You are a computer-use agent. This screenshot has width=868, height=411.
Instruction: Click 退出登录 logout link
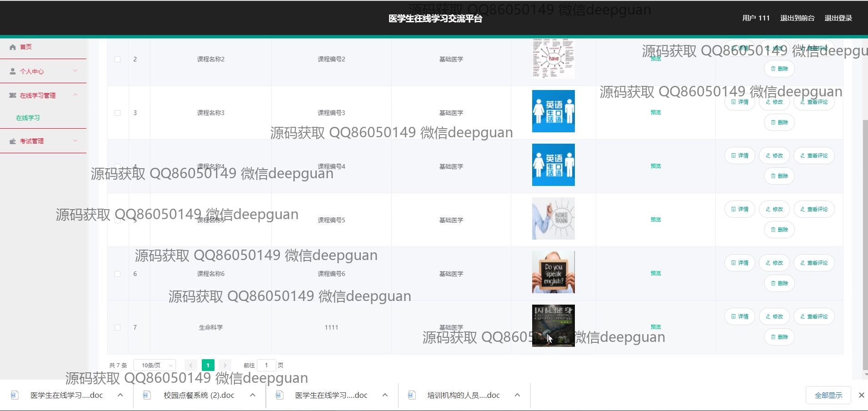838,18
